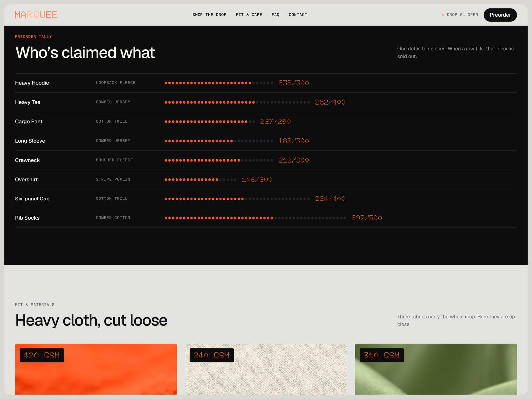
Task: Click the 420 GSM badge
Action: tap(42, 355)
